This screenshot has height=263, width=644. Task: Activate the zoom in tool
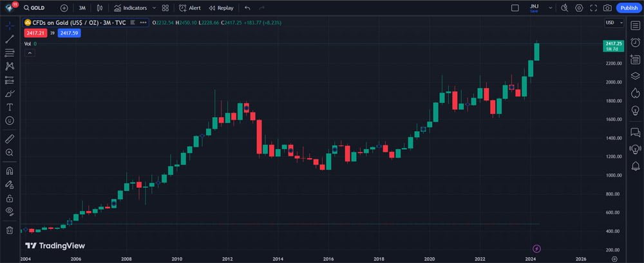[x=10, y=152]
